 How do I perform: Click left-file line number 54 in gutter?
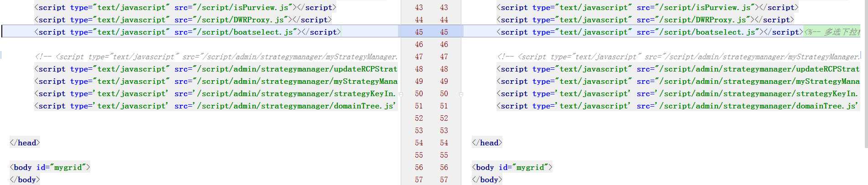(419, 143)
